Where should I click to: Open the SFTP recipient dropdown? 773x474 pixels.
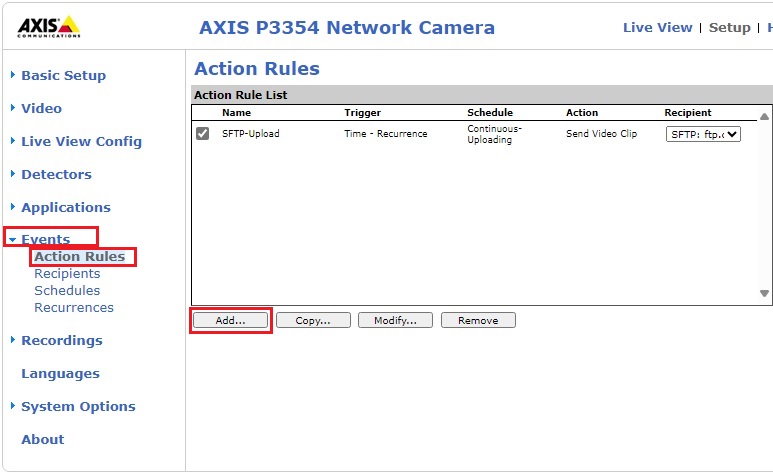[x=703, y=134]
